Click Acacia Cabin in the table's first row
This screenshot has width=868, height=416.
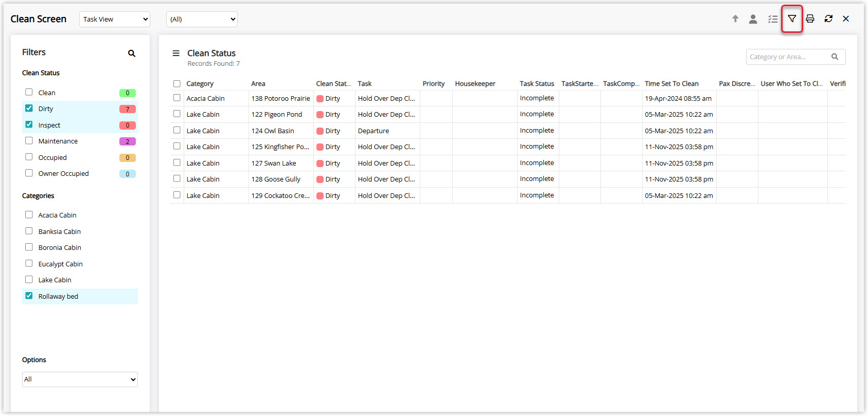click(205, 99)
